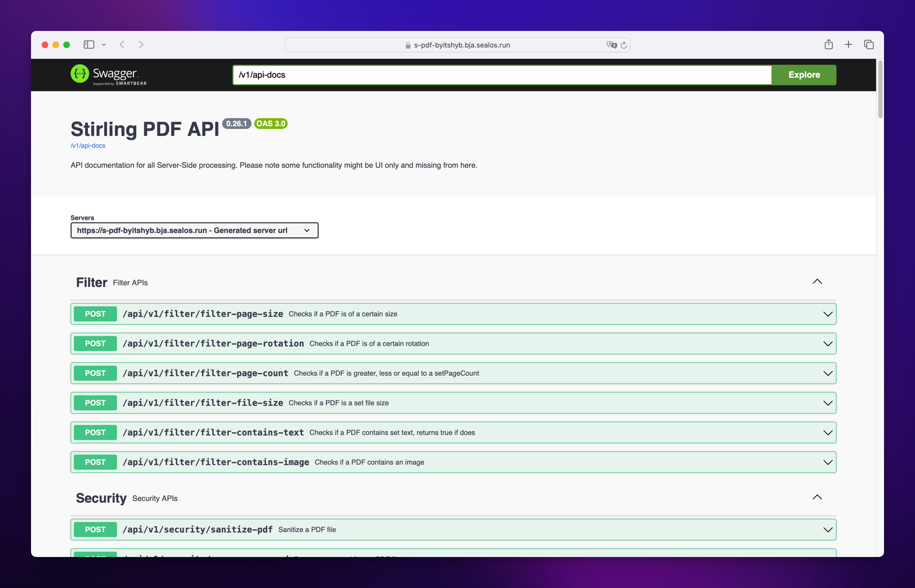
Task: Click the green Explore button
Action: point(804,75)
